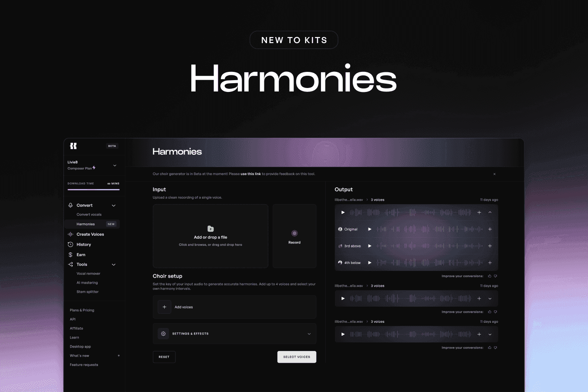Open the History page
This screenshot has height=392, width=588.
coord(84,245)
